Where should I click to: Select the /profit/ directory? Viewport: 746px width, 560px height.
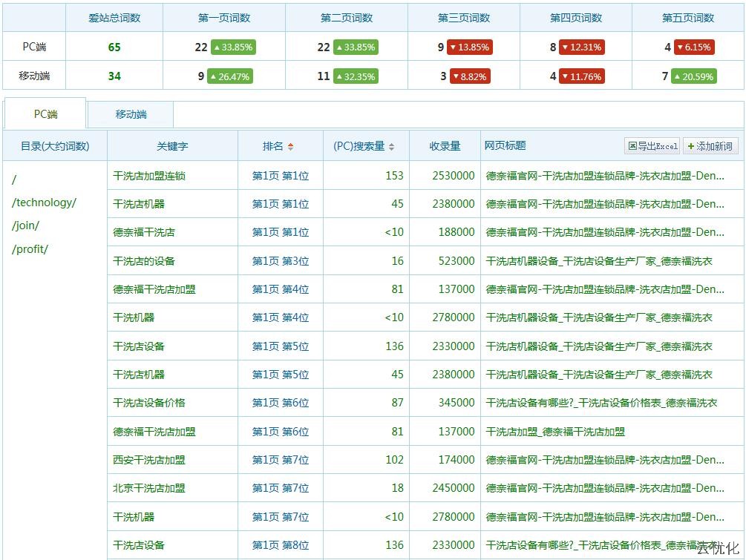coord(30,249)
